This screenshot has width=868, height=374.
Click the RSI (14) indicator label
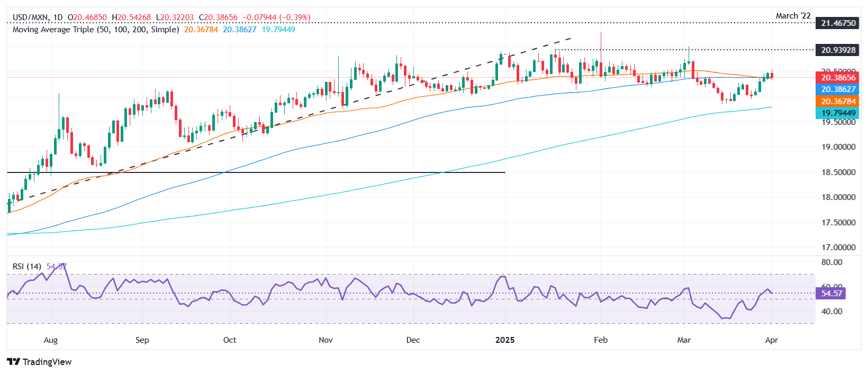point(26,267)
